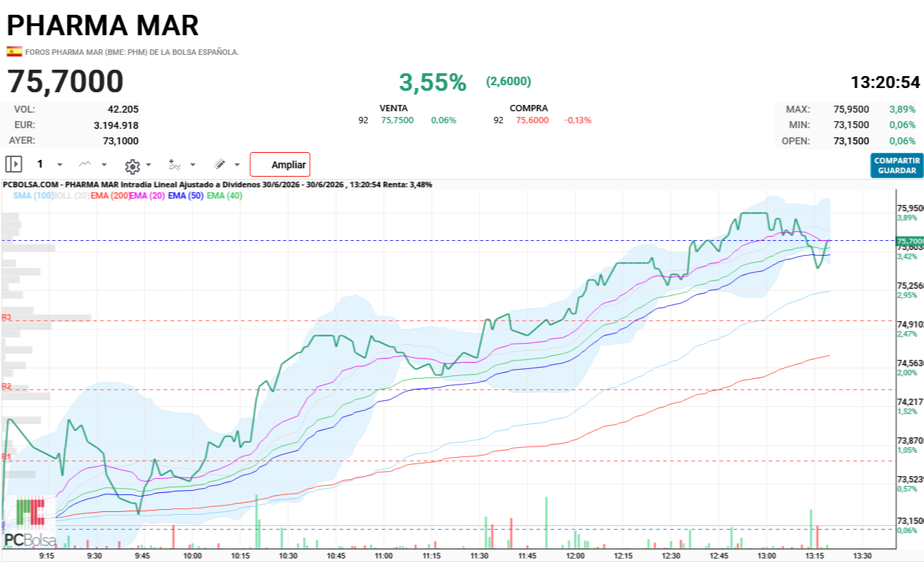The height and width of the screenshot is (562, 924).
Task: Click the OPEN row value 73,1500
Action: pos(852,141)
